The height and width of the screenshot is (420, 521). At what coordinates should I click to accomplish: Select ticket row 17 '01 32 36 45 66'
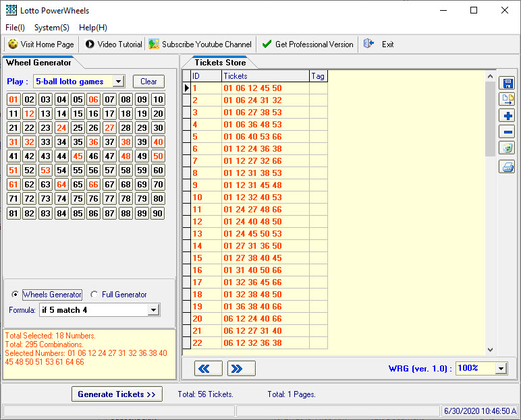click(255, 282)
